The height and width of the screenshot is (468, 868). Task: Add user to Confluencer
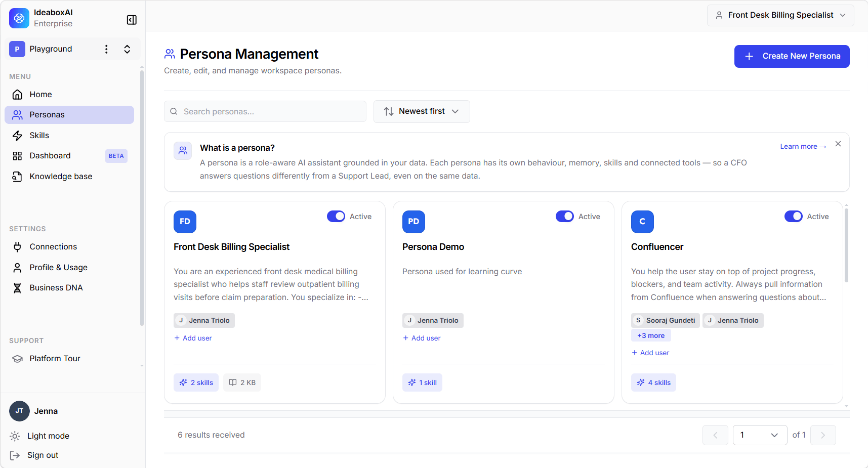(x=650, y=353)
